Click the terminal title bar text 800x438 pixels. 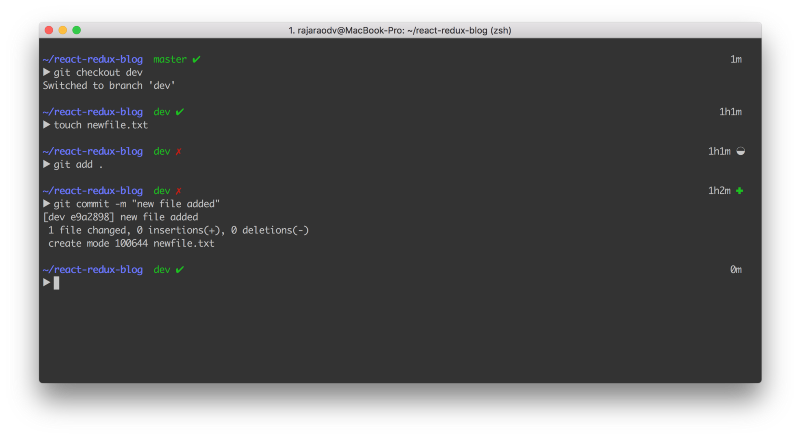point(400,30)
